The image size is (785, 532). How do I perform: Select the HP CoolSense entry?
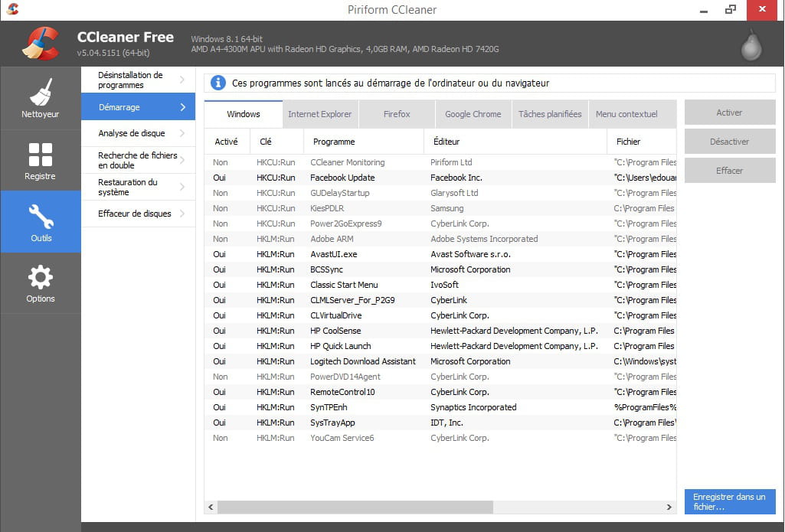440,331
